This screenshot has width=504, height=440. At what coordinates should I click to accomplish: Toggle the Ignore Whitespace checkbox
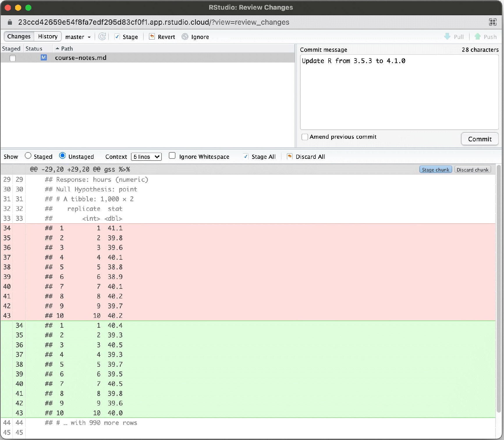click(x=172, y=156)
